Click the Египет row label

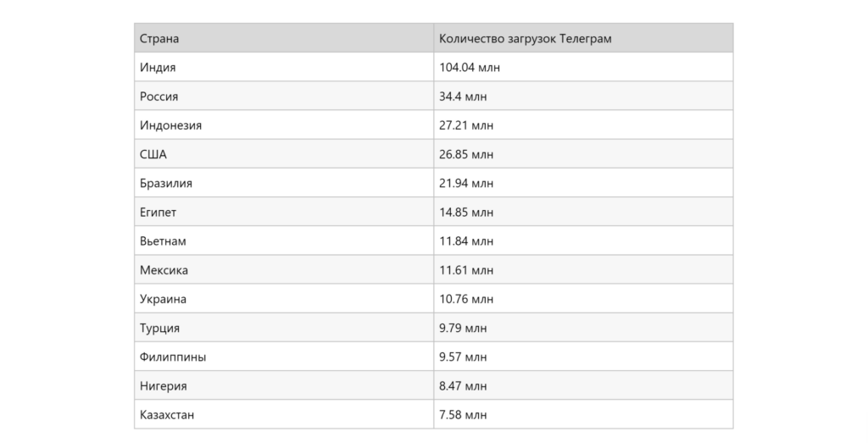[x=158, y=213]
